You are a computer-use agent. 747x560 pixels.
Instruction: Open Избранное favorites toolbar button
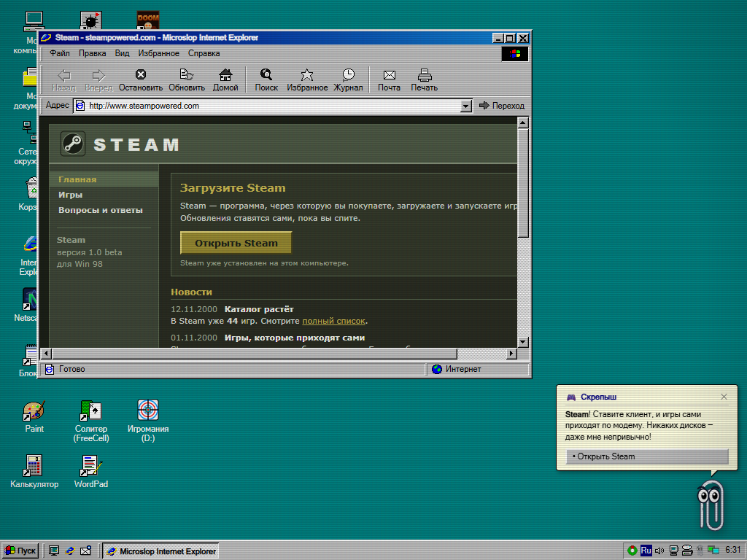(307, 80)
